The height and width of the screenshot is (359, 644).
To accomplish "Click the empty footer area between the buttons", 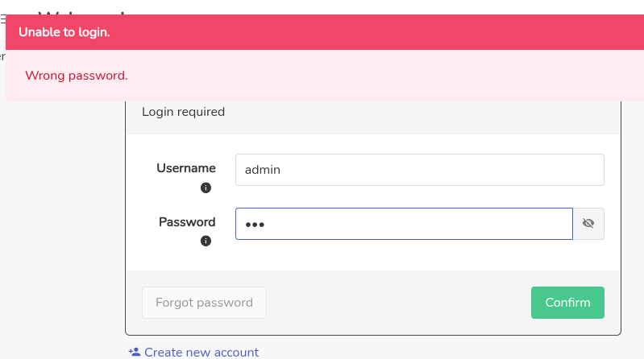I will coord(398,303).
